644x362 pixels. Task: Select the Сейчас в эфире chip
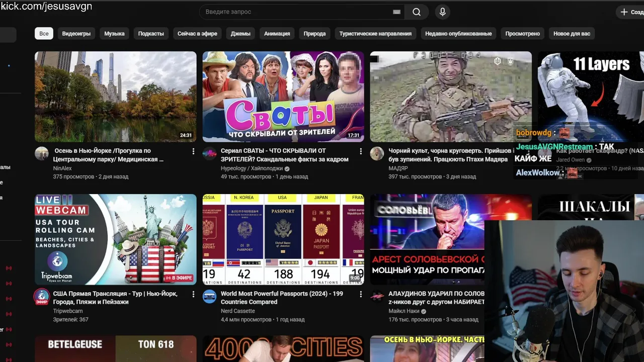tap(197, 34)
